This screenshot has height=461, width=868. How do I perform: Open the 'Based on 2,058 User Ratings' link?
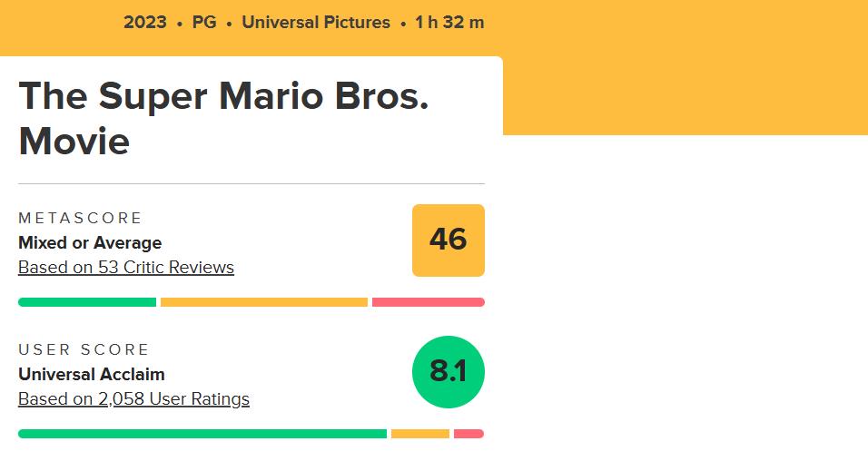(x=133, y=399)
